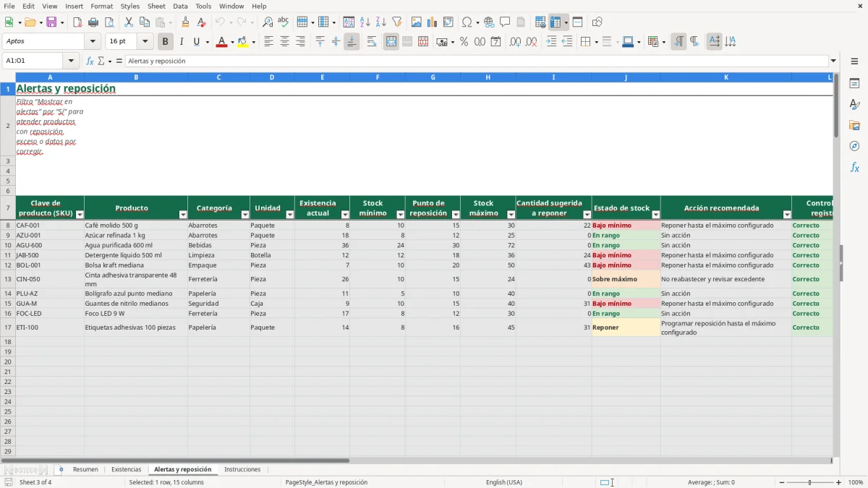Format cells as percent
This screenshot has height=488, width=868.
click(464, 42)
